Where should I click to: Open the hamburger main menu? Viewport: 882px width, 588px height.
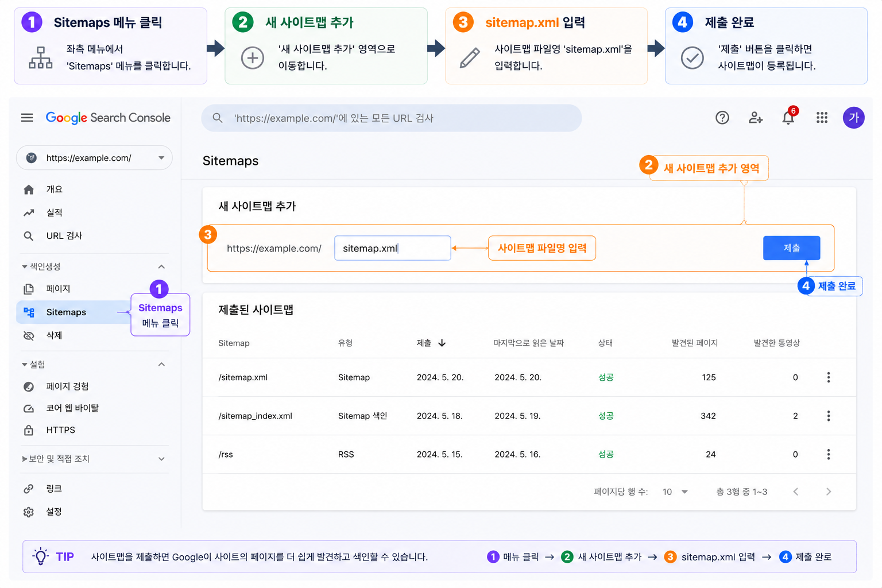pyautogui.click(x=27, y=118)
